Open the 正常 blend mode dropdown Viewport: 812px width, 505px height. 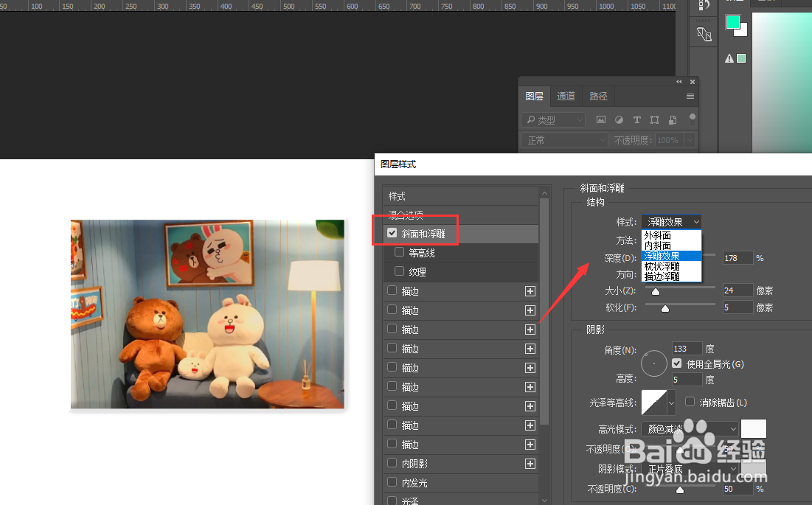point(564,140)
